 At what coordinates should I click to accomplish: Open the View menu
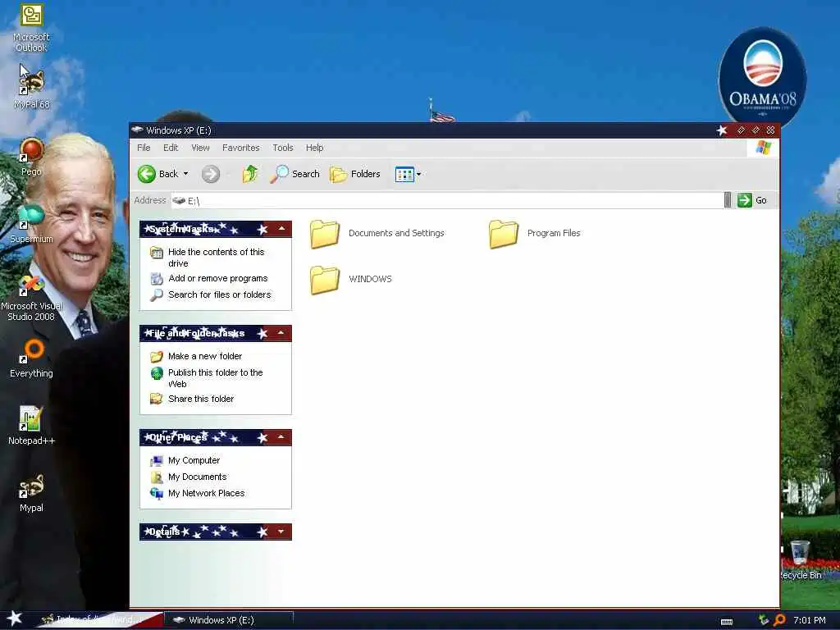200,148
